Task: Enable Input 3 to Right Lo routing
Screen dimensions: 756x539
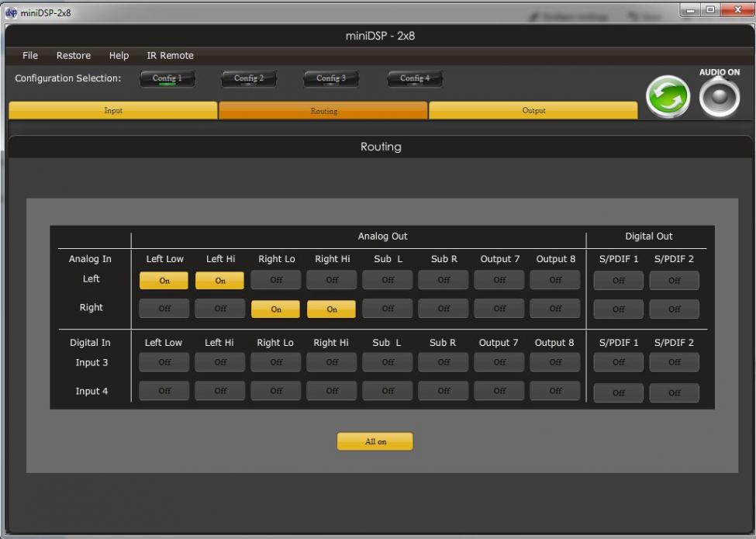Action: click(276, 362)
